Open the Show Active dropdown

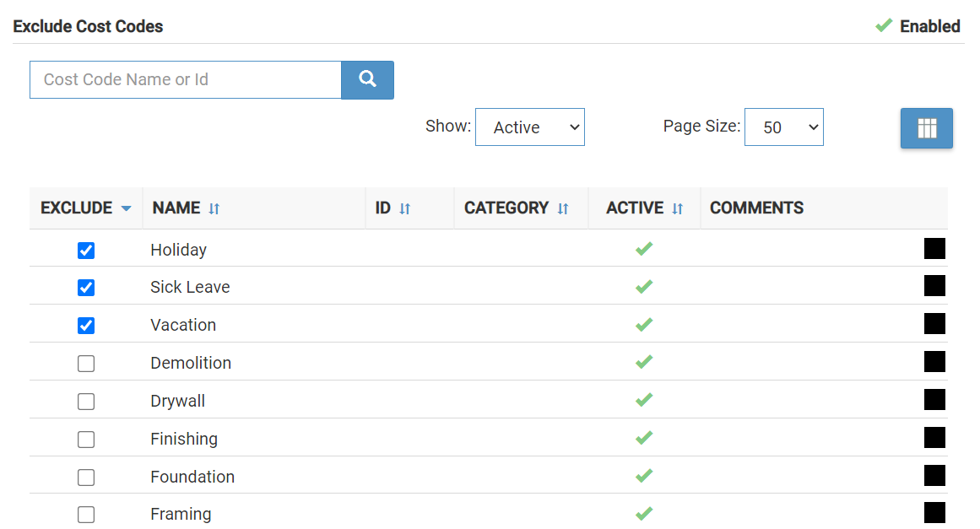[529, 127]
